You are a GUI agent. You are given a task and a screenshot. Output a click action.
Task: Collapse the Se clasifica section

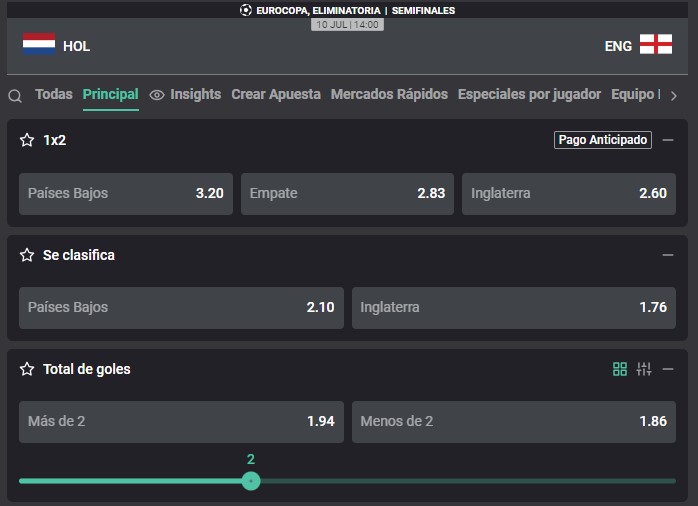pyautogui.click(x=668, y=255)
